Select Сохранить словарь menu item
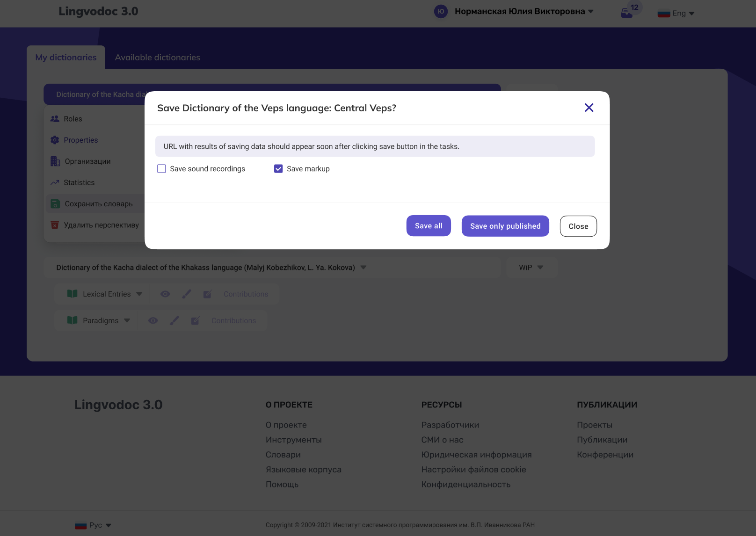The image size is (756, 536). (94, 204)
